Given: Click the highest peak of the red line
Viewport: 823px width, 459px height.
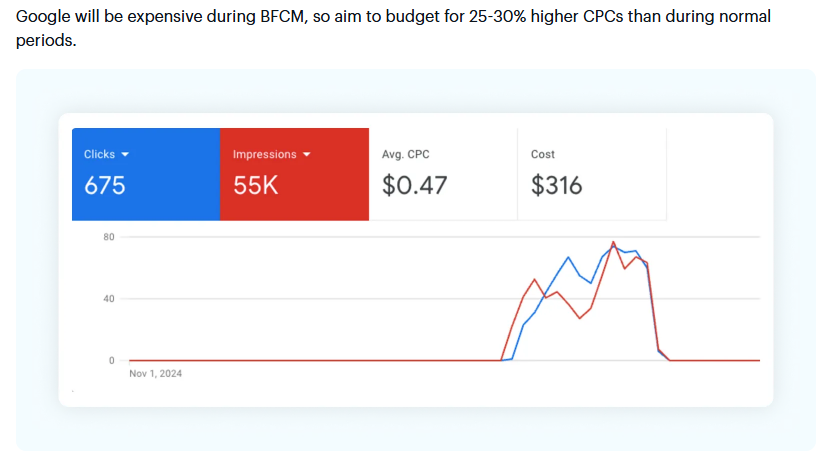Looking at the screenshot, I should point(613,242).
